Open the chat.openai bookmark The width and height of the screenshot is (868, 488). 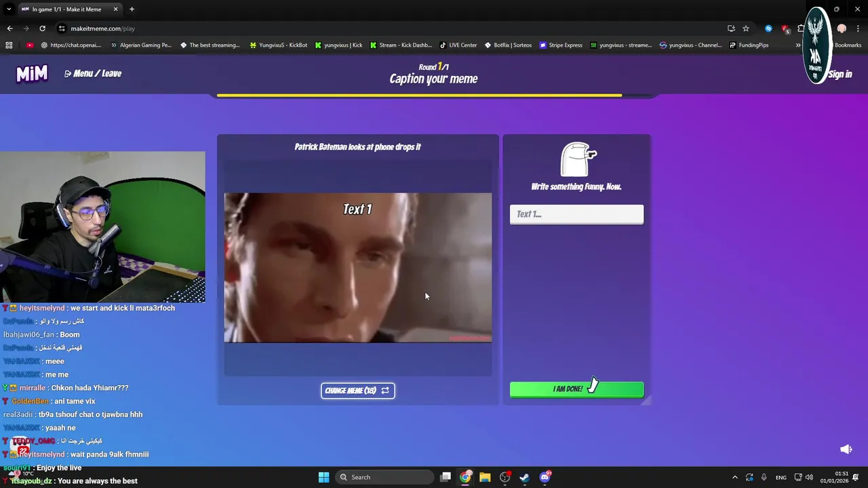(71, 45)
